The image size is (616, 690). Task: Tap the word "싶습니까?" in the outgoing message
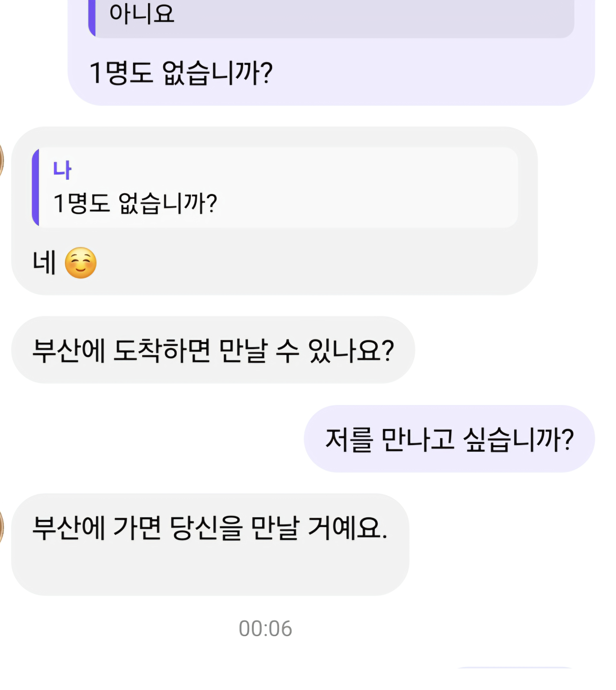[518, 440]
